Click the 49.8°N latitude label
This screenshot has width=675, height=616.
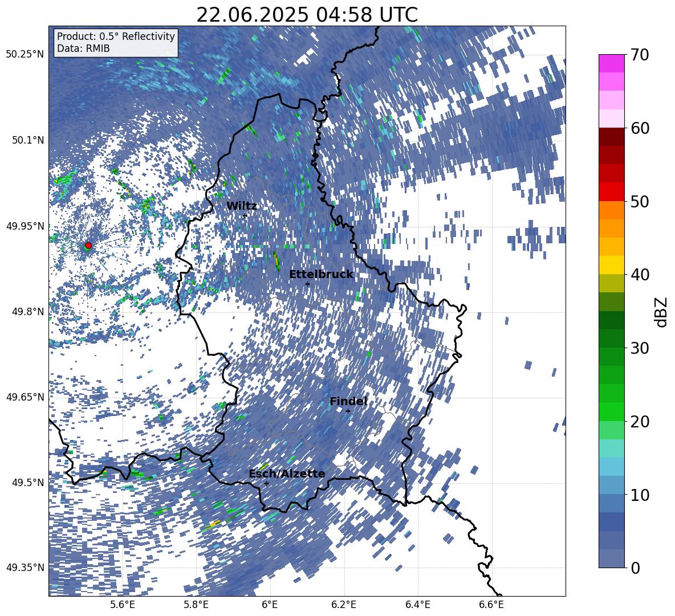(28, 312)
